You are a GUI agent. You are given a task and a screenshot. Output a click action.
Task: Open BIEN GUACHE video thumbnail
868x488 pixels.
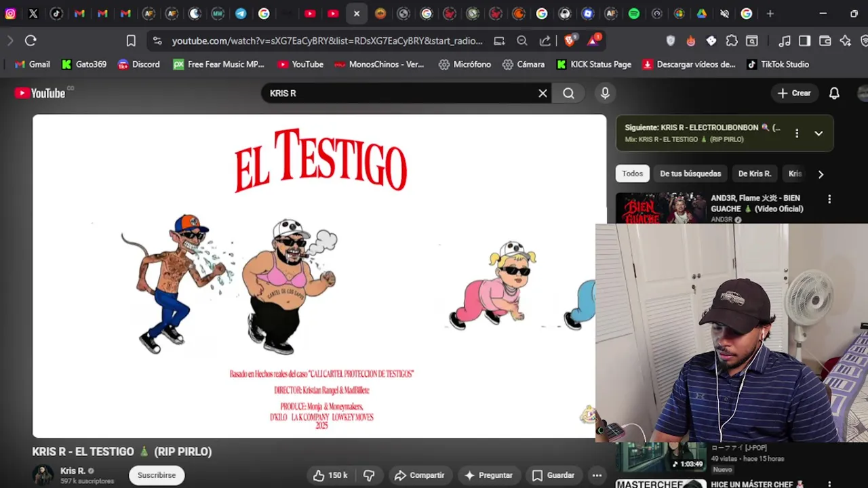pos(660,208)
